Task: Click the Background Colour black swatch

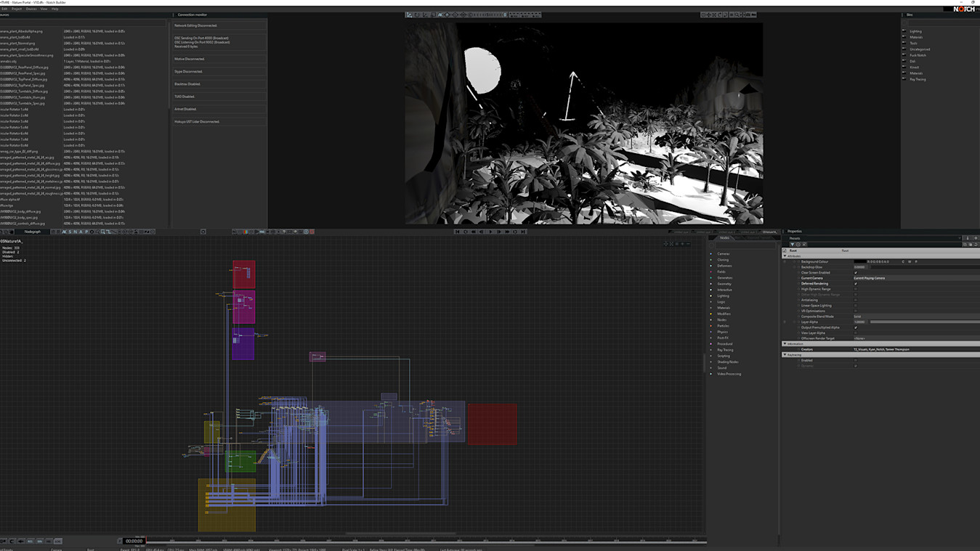Action: (x=860, y=261)
